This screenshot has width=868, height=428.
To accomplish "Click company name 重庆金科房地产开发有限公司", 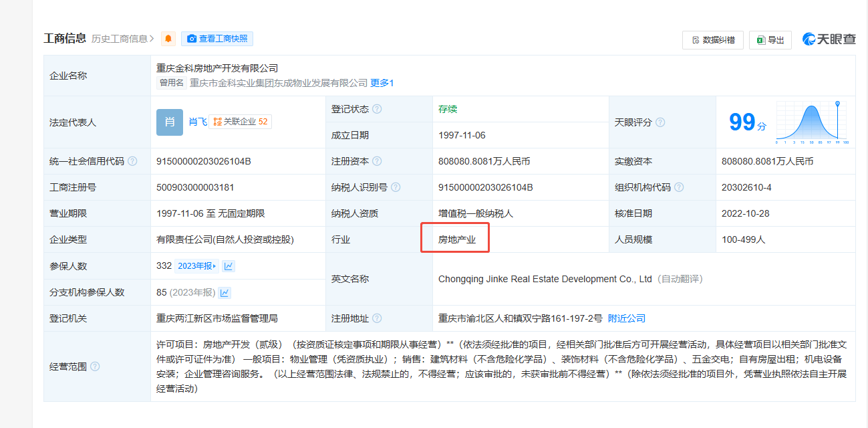I will coord(217,68).
